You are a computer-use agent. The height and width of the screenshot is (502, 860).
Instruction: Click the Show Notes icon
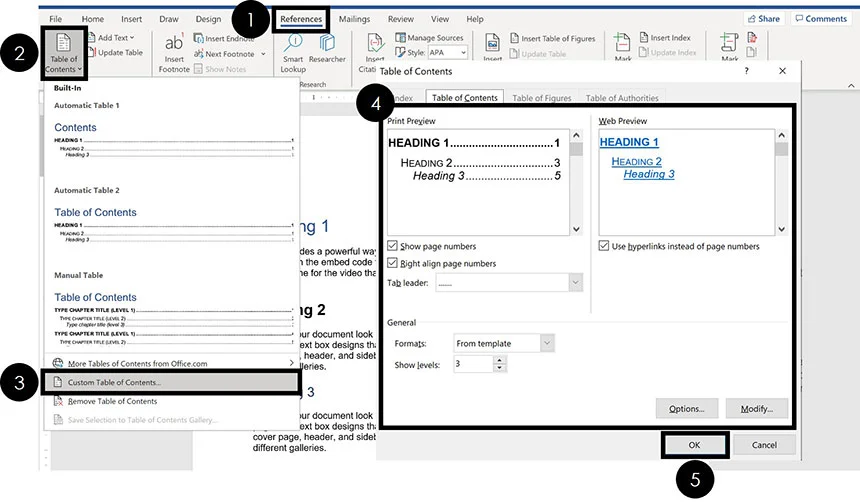click(x=199, y=69)
